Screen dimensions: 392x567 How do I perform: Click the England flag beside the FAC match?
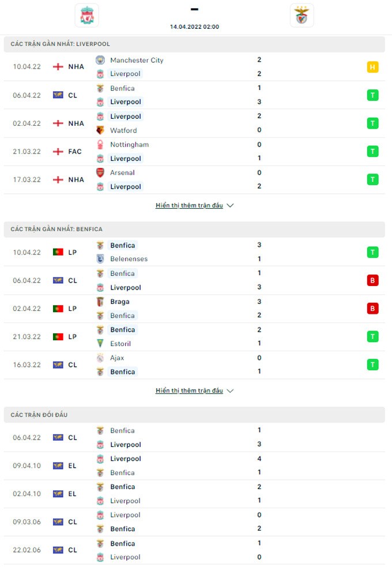(x=58, y=152)
